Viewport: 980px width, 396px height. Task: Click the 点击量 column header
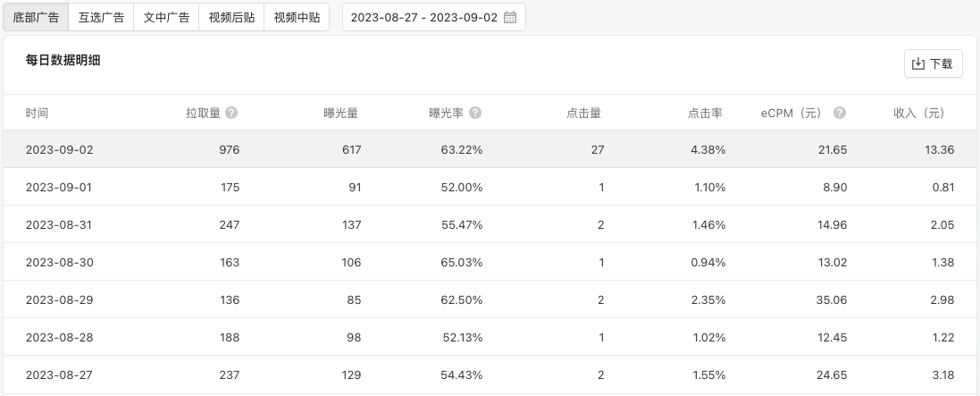583,114
